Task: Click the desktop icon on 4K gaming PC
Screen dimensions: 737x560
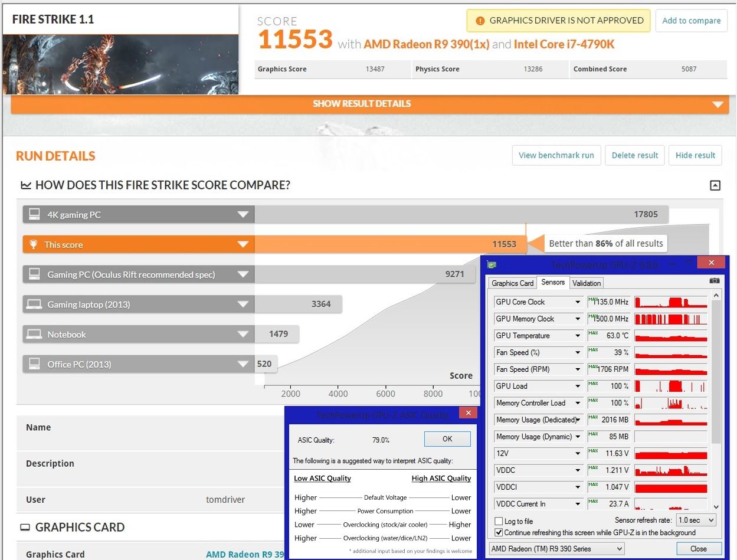Action: pos(34,214)
